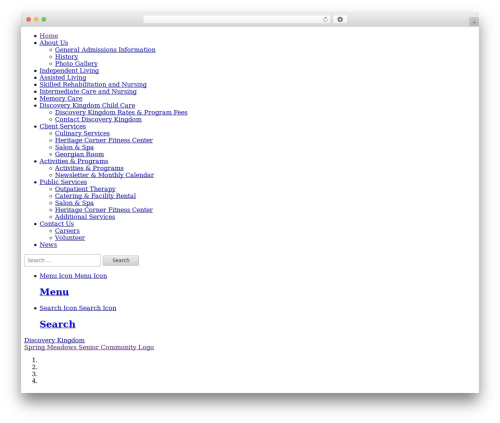
Task: Open Assisted Living page
Action: click(63, 78)
